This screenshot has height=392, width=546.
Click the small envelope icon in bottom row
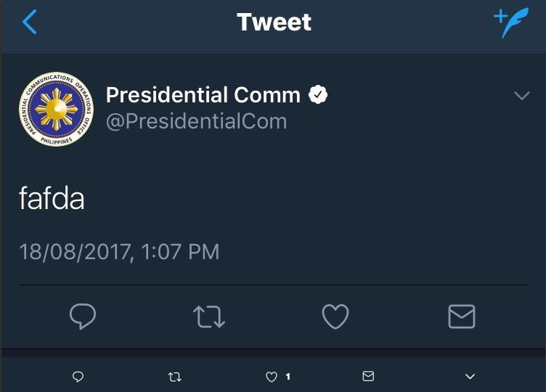coord(368,376)
